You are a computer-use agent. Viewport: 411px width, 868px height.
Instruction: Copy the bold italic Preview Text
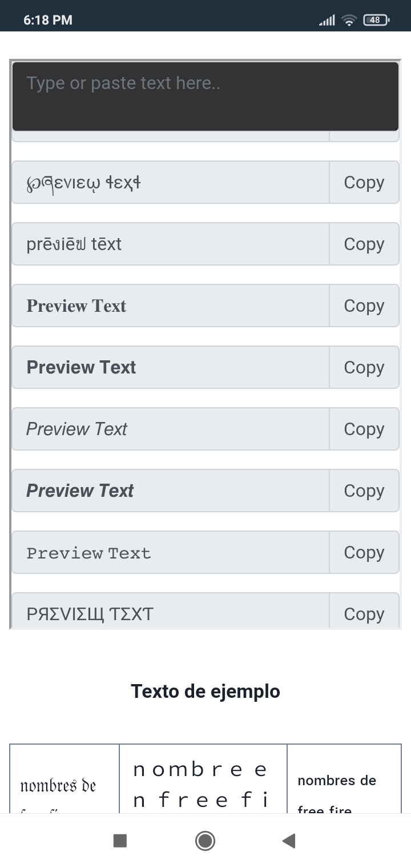coord(364,491)
